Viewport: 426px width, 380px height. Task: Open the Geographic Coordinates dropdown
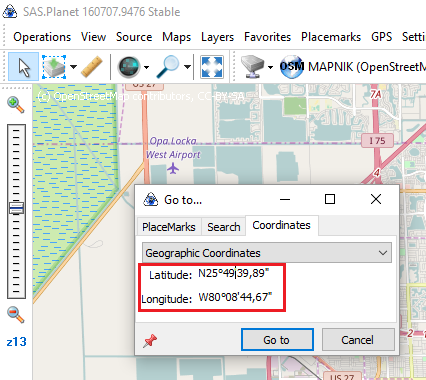[267, 253]
